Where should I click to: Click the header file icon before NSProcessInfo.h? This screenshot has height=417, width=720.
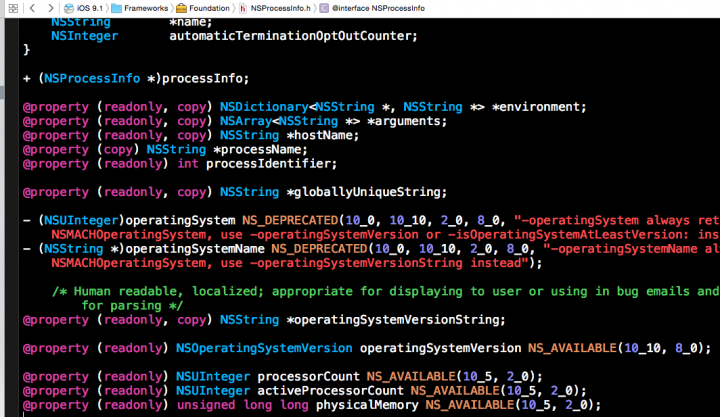coord(243,8)
